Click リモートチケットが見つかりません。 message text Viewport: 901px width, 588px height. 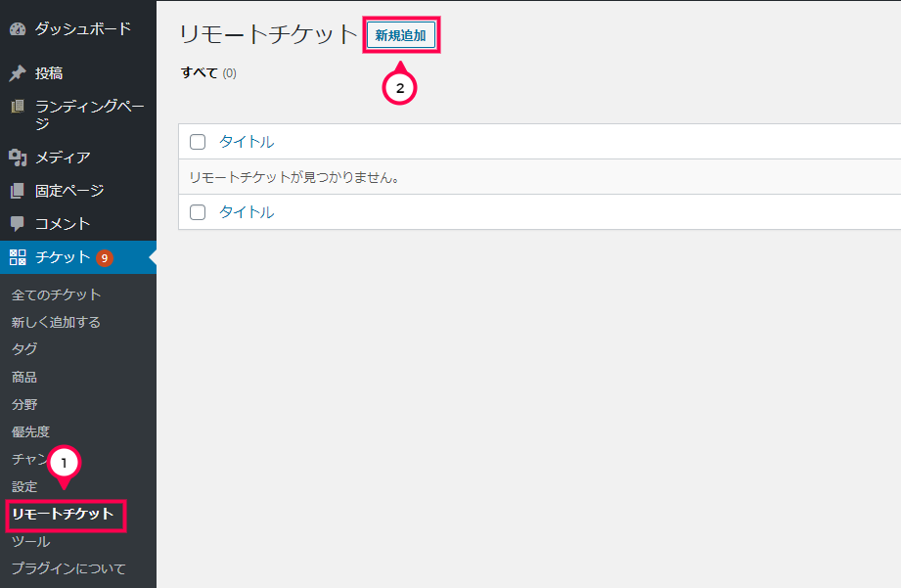pos(294,178)
